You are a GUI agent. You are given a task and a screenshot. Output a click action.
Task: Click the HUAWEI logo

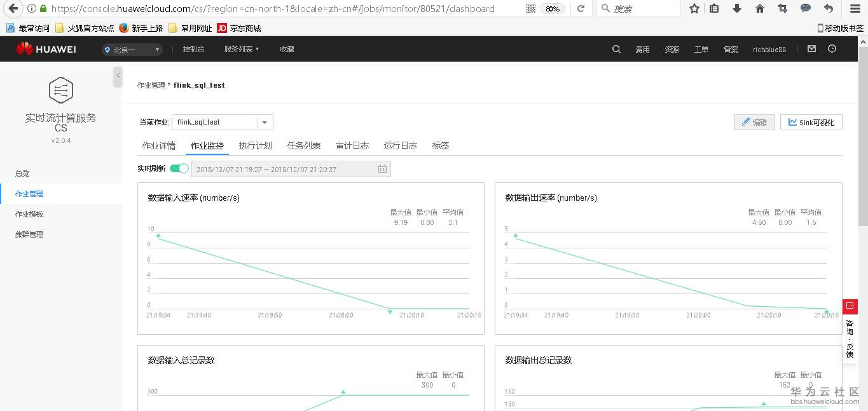[x=45, y=49]
